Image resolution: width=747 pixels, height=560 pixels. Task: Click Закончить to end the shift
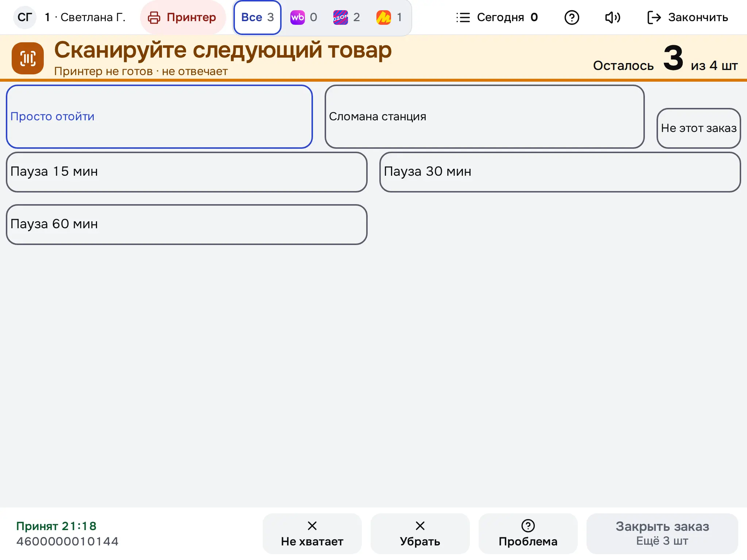click(x=687, y=17)
